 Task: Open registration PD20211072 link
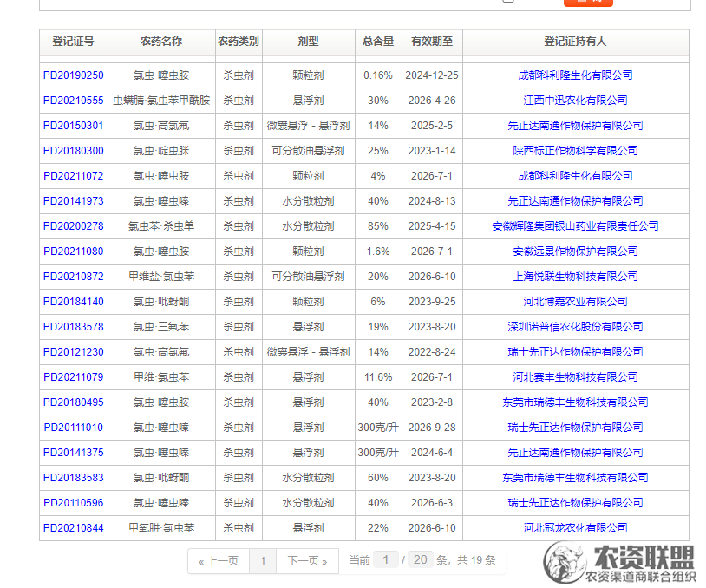click(74, 176)
